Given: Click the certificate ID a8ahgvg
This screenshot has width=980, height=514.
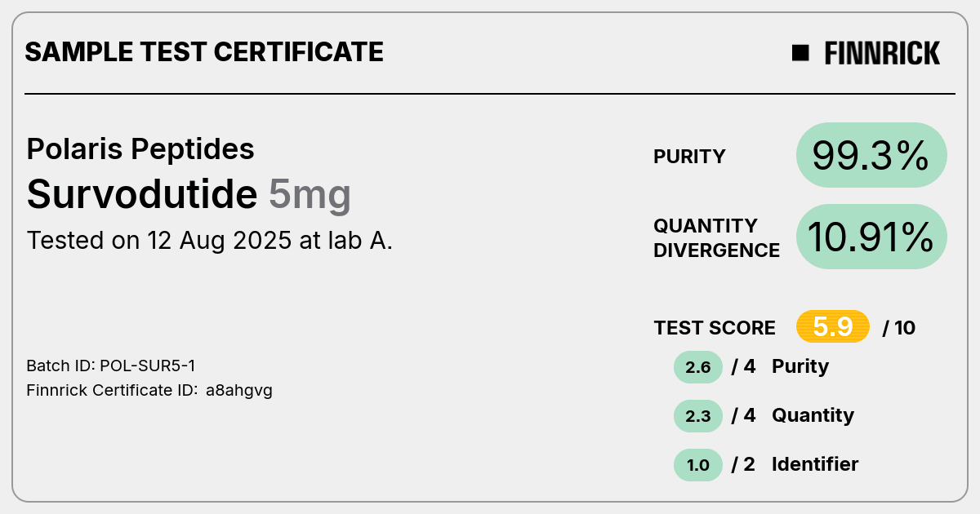Looking at the screenshot, I should pyautogui.click(x=239, y=391).
